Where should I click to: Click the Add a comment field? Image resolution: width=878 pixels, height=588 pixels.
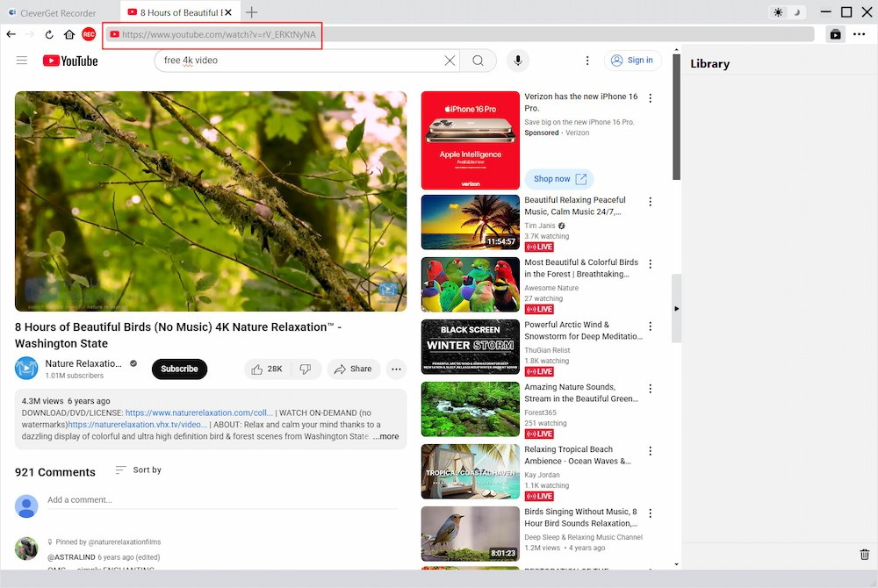coord(219,500)
